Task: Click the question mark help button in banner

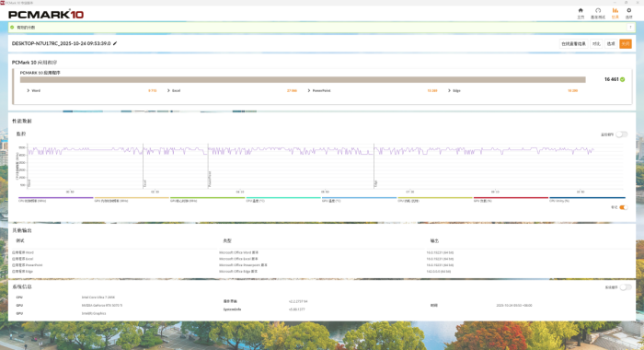Action: [x=630, y=27]
